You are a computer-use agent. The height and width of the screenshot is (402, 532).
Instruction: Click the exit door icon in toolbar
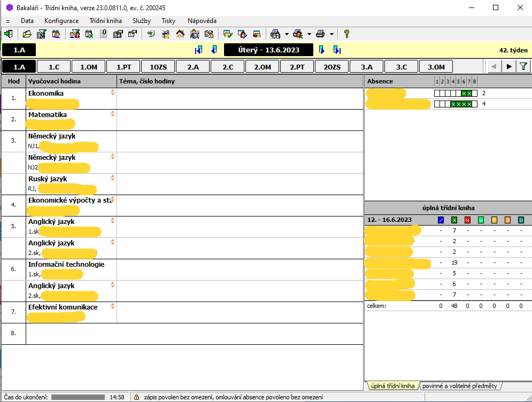[8, 34]
